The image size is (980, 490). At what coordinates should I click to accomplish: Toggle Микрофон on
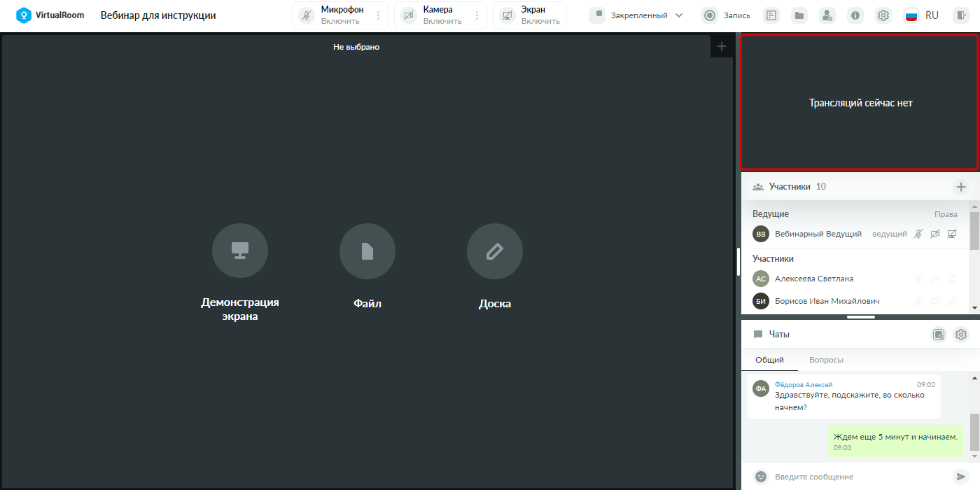point(332,15)
